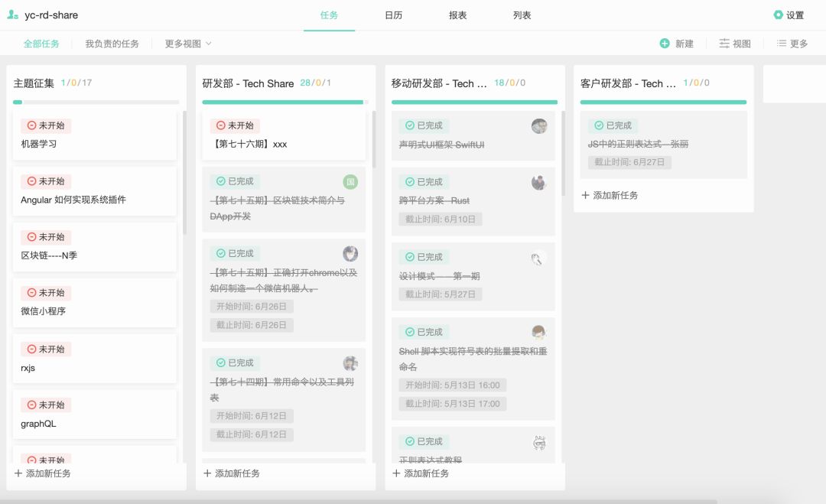Image resolution: width=826 pixels, height=504 pixels.
Task: Toggle 未开始 status on 机器学习 card
Action: click(x=46, y=125)
